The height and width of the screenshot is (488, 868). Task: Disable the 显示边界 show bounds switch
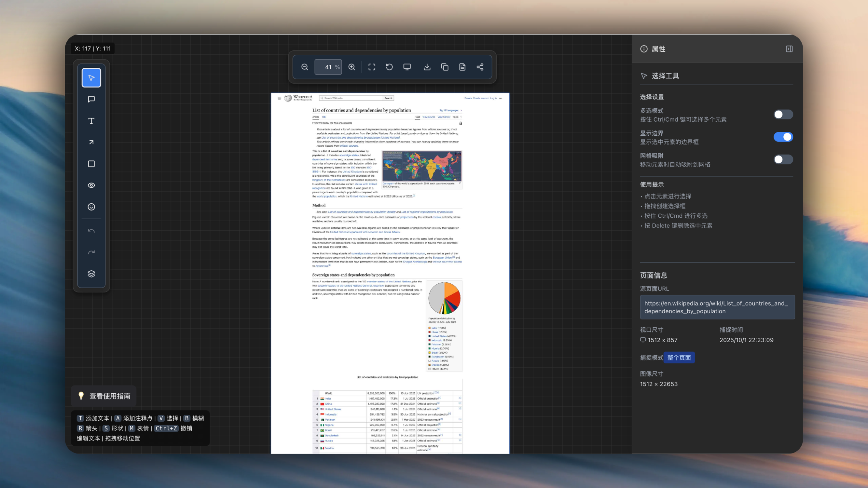click(783, 137)
